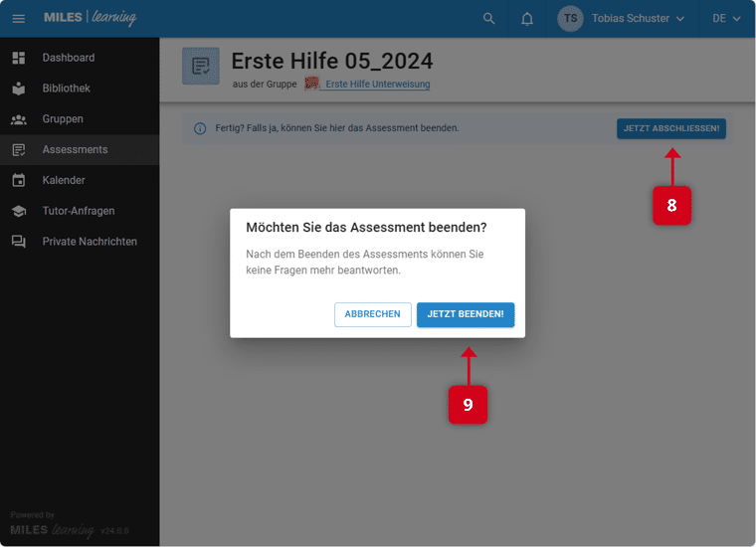Click the Tutor-Anfragen graduation cap icon
This screenshot has height=547, width=756.
pos(19,212)
